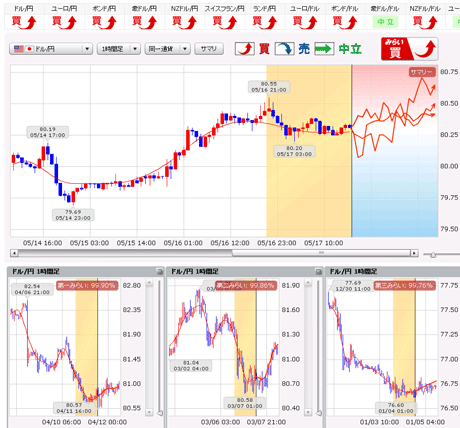The width and height of the screenshot is (460, 428).
Task: Click the サマリ button in the toolbar
Action: pyautogui.click(x=209, y=49)
